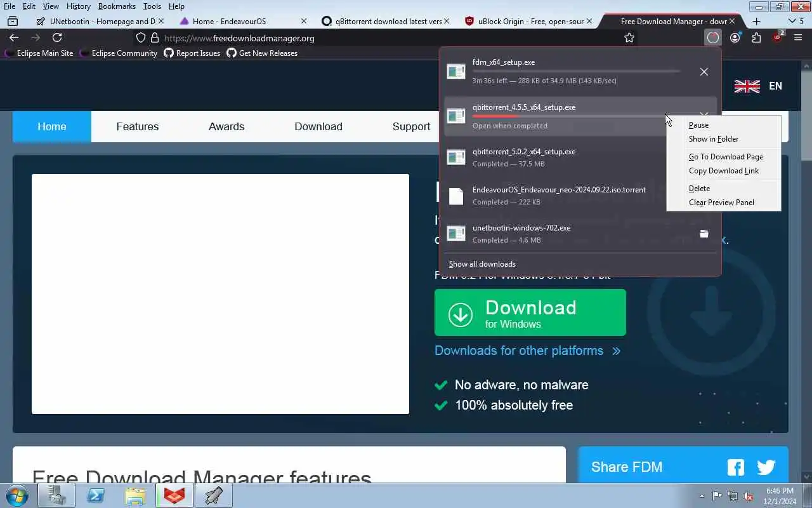Viewport: 812px width, 508px height.
Task: Select Copy Download Link
Action: (x=724, y=171)
